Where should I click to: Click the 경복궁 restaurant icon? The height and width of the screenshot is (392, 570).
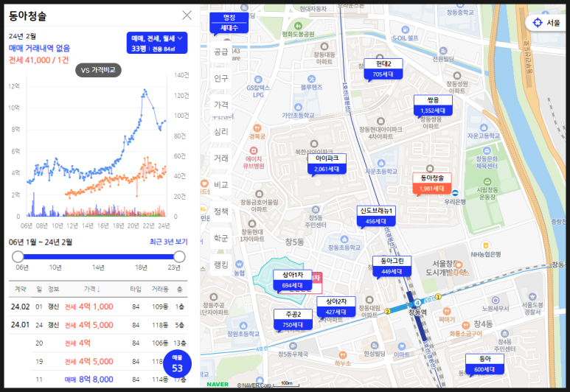point(257,128)
